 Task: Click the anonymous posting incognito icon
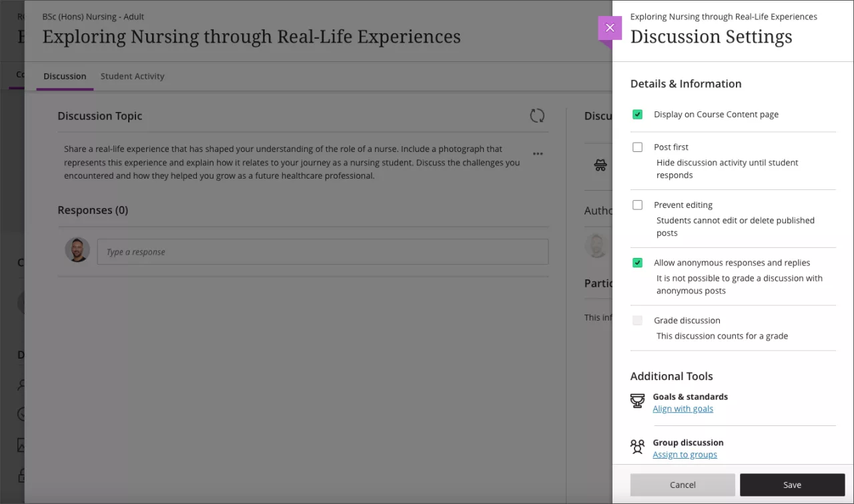click(600, 165)
